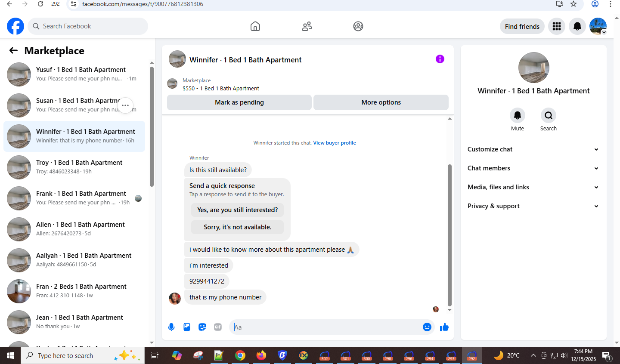Viewport: 620px width, 364px height.
Task: Click the '9299441272' message bubble
Action: pyautogui.click(x=207, y=281)
